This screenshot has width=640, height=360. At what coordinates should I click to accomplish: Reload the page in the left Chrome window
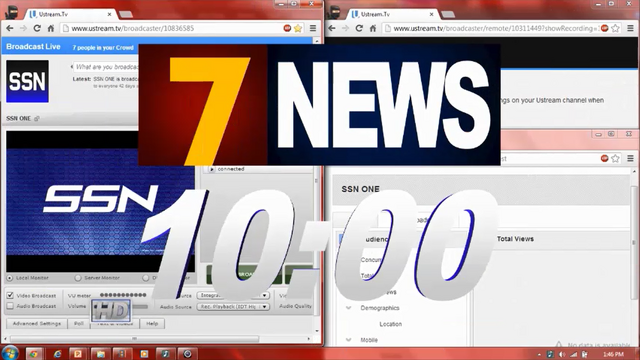(x=37, y=28)
